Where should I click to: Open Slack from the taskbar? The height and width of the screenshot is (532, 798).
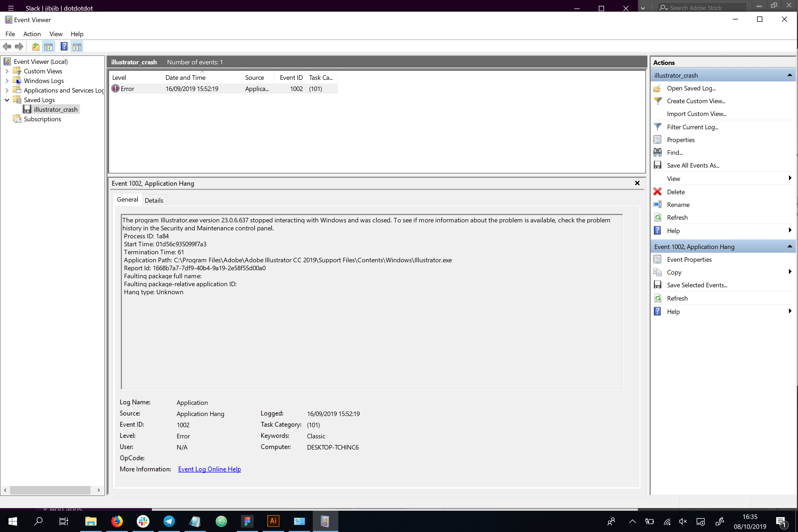click(x=143, y=521)
